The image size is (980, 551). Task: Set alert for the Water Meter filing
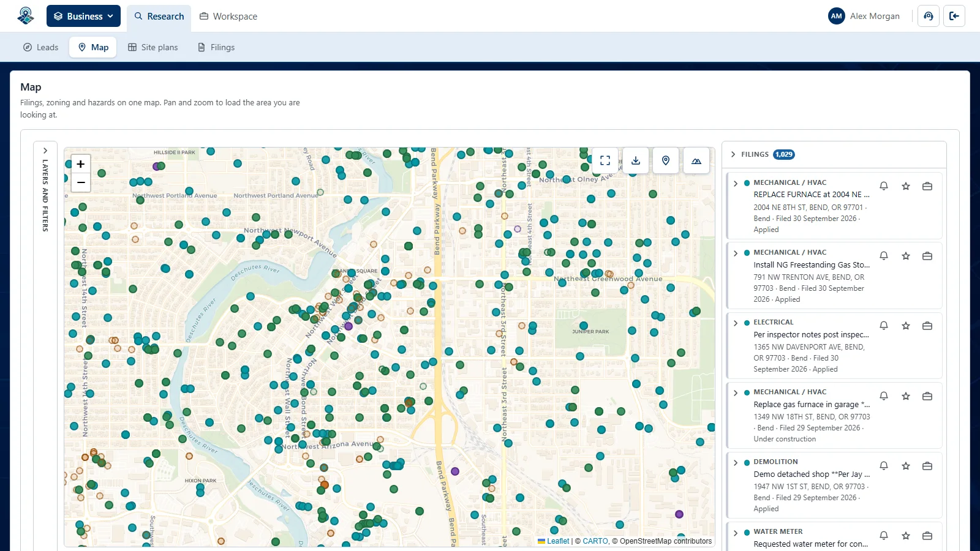(x=884, y=536)
